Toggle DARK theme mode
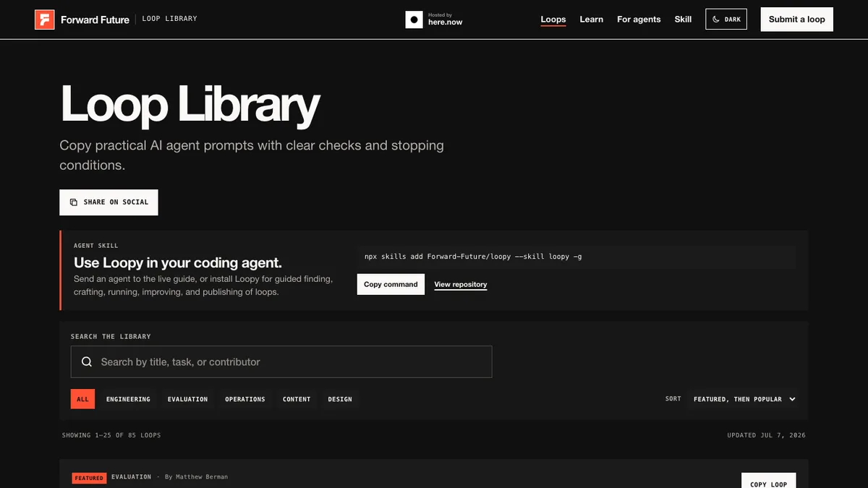868x488 pixels. (726, 20)
